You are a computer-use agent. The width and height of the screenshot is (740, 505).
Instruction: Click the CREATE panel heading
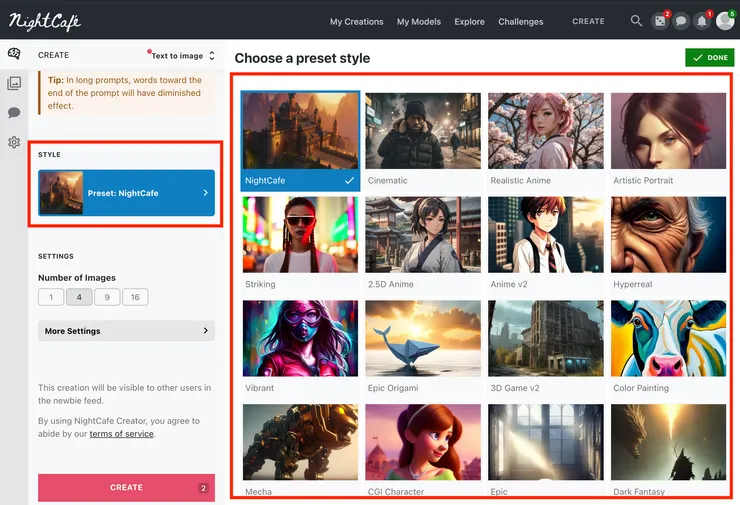coord(53,55)
